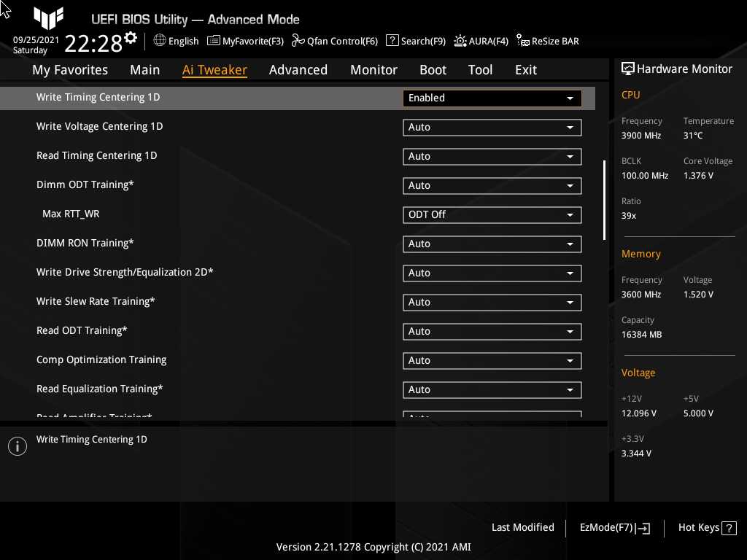Open Write Drive Strength/Equalization 2D dropdown

[x=492, y=273]
